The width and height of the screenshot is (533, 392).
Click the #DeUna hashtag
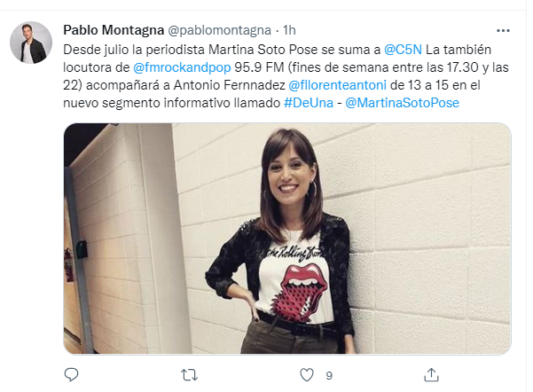pyautogui.click(x=309, y=103)
